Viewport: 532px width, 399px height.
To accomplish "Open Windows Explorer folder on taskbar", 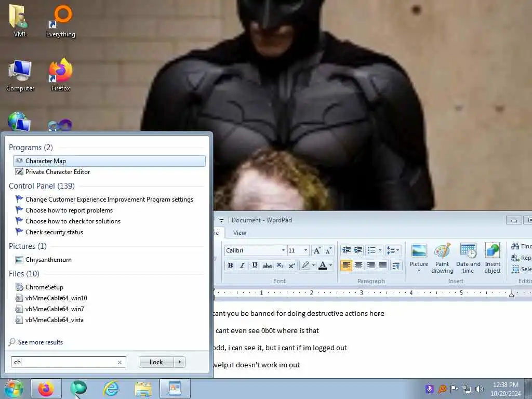I will coord(143,389).
